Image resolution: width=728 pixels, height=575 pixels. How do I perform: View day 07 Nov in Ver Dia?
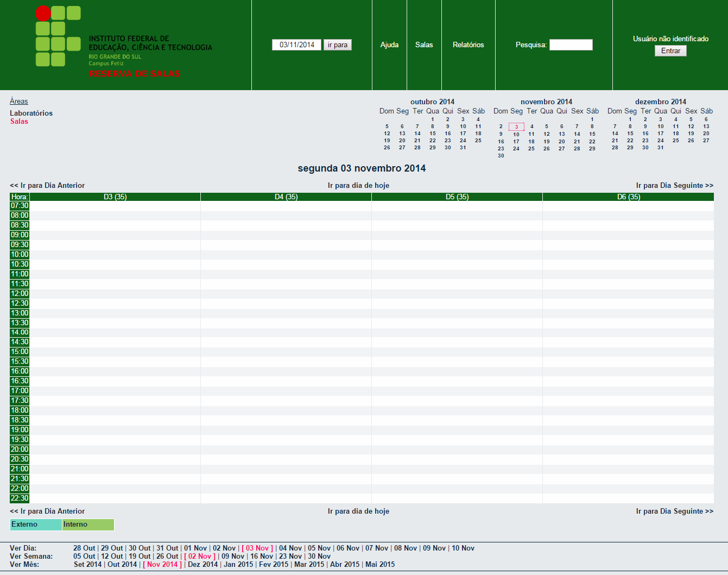click(x=377, y=548)
